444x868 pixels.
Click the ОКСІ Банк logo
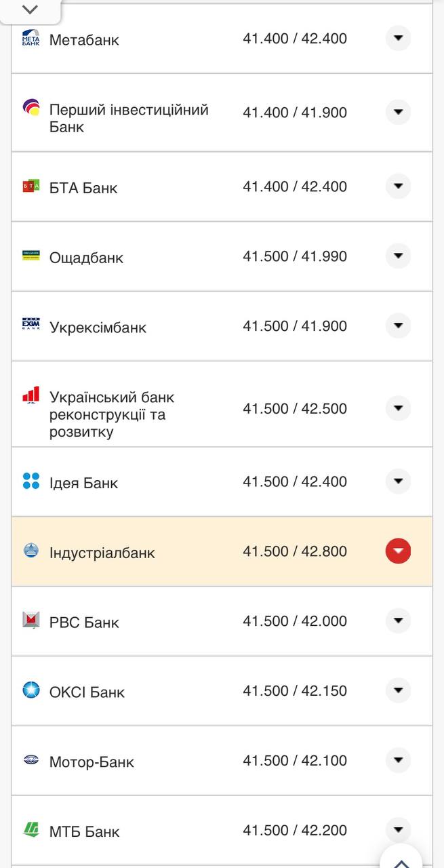click(31, 691)
